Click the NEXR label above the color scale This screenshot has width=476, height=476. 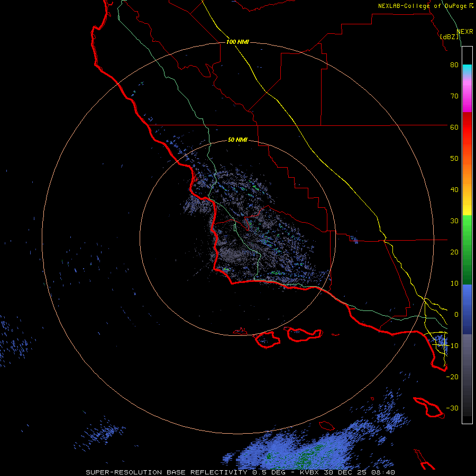point(465,32)
